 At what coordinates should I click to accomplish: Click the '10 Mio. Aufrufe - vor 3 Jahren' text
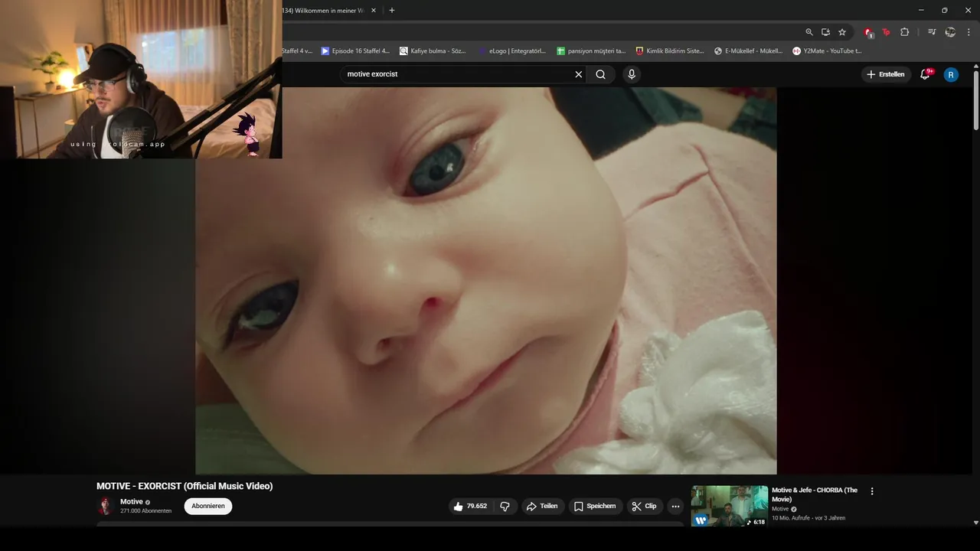(808, 518)
